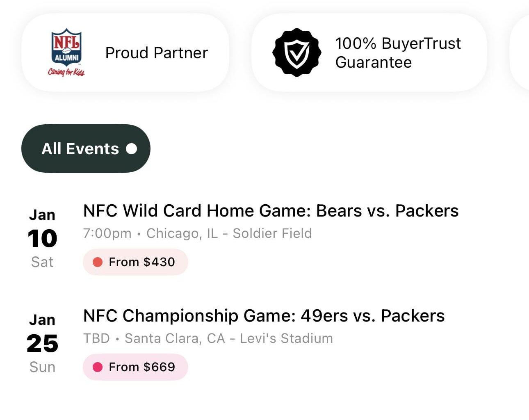Image resolution: width=529 pixels, height=420 pixels.
Task: Click the Santa Clara Levi's Stadium venue
Action: coord(229,338)
